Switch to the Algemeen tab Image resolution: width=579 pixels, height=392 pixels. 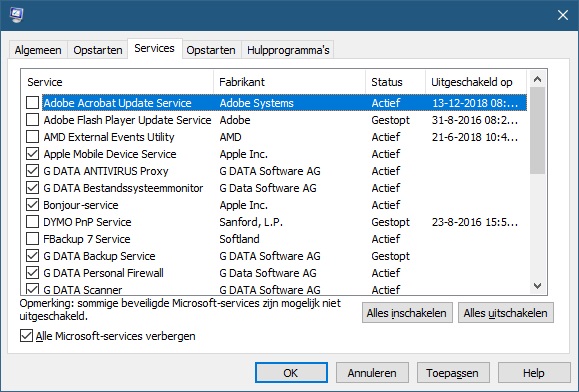point(38,50)
